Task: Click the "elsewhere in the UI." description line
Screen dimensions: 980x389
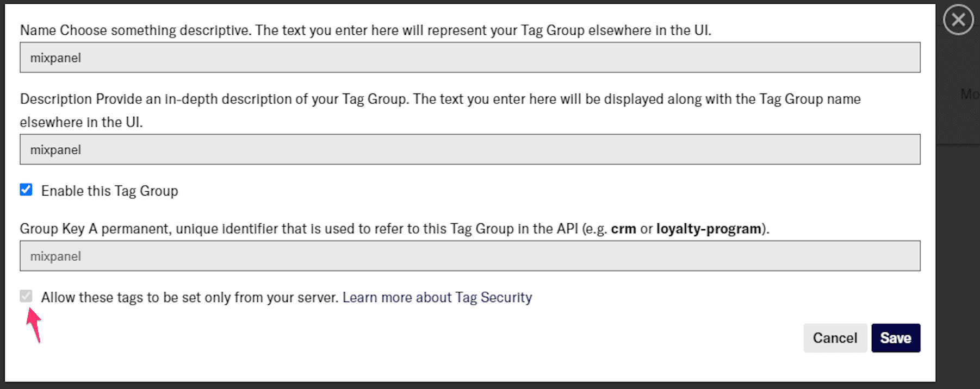Action: (82, 122)
